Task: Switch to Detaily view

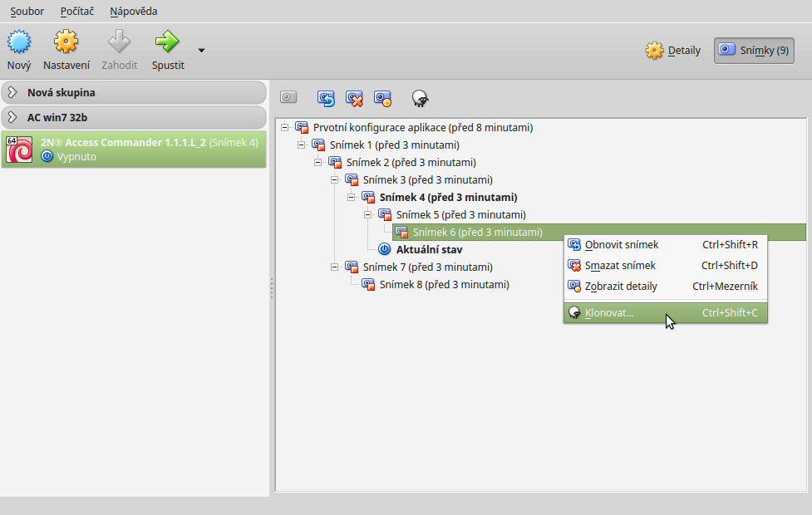Action: 673,50
